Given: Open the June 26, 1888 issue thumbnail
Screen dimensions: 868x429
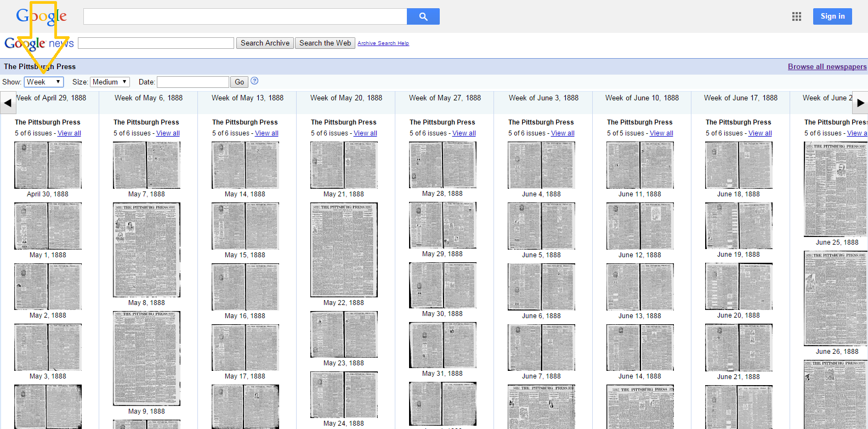Looking at the screenshot, I should coord(836,298).
